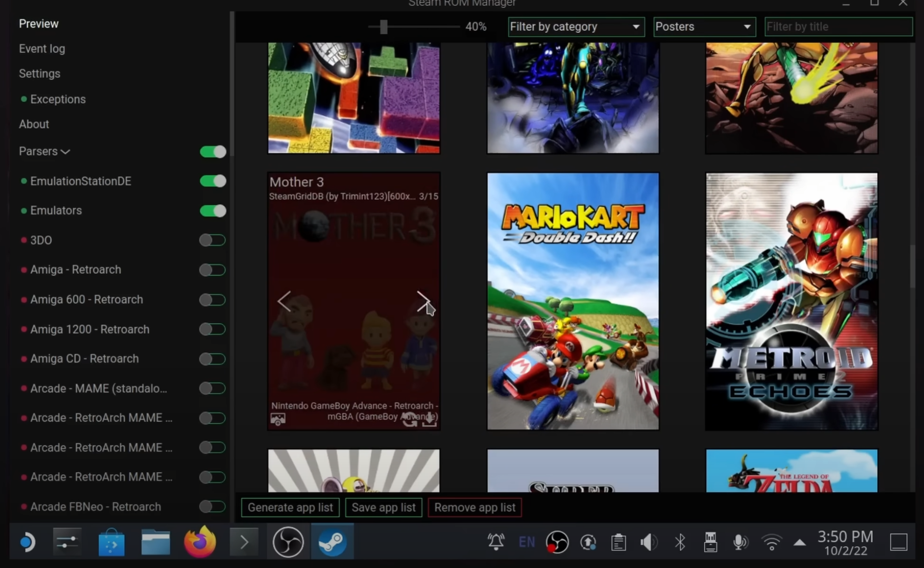Image resolution: width=924 pixels, height=568 pixels.
Task: Enable Arcade - MAME (standalone) parser
Action: tap(213, 389)
